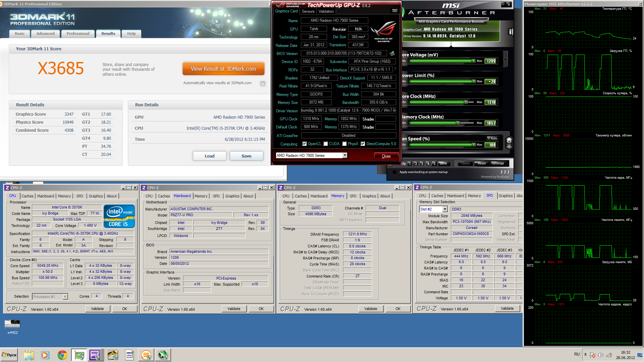Switch to CPU-Z taskbar icon
The height and width of the screenshot is (362, 644).
pos(95,355)
